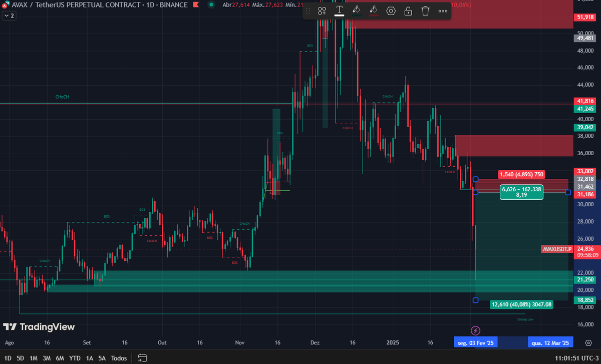
Task: Click the 41,245 price axis label
Action: [586, 109]
